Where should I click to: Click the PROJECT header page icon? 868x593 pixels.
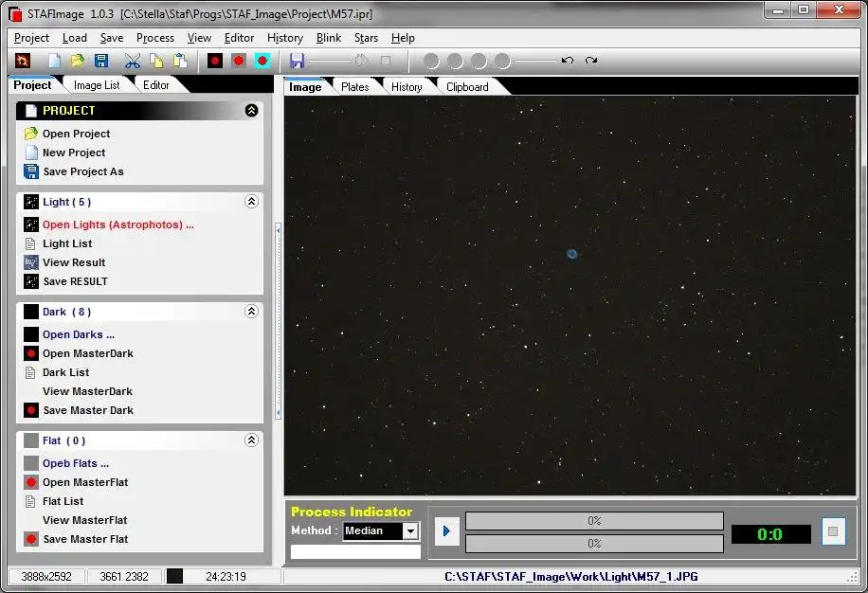[31, 111]
